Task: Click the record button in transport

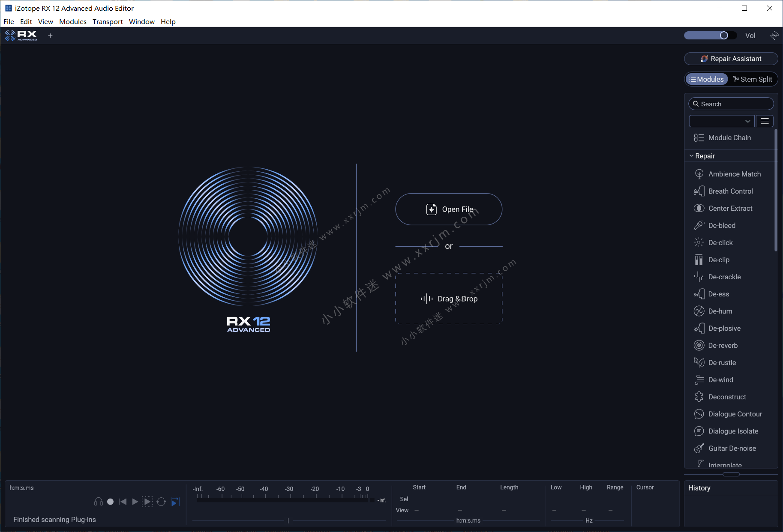Action: [x=110, y=502]
